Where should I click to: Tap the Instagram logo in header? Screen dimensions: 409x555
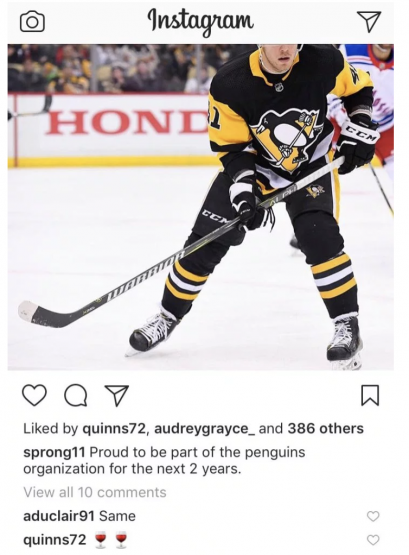(201, 19)
